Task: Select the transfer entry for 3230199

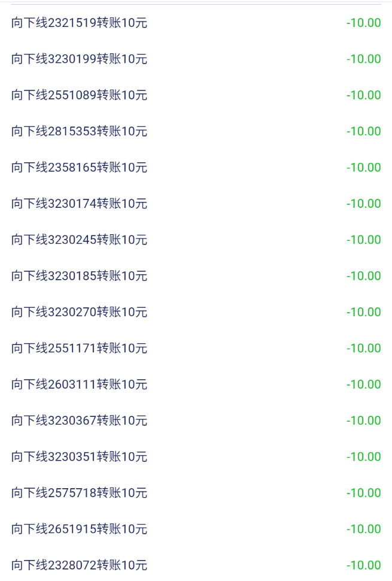Action: (x=79, y=59)
